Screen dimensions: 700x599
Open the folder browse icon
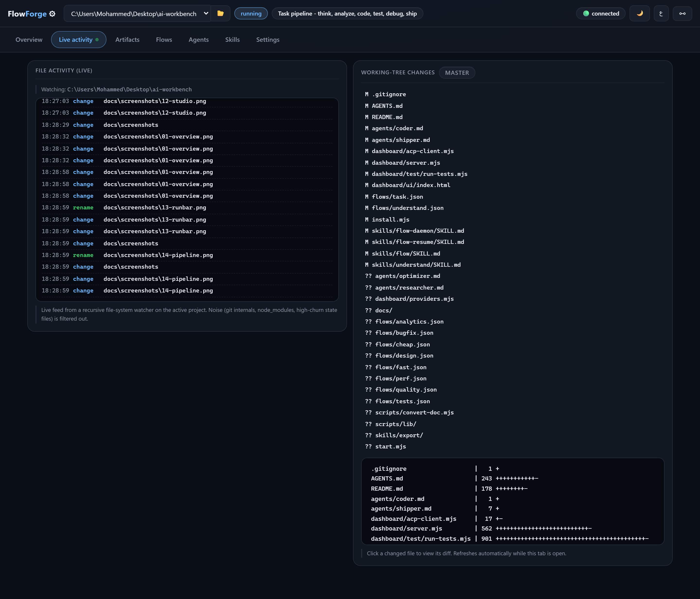point(220,14)
